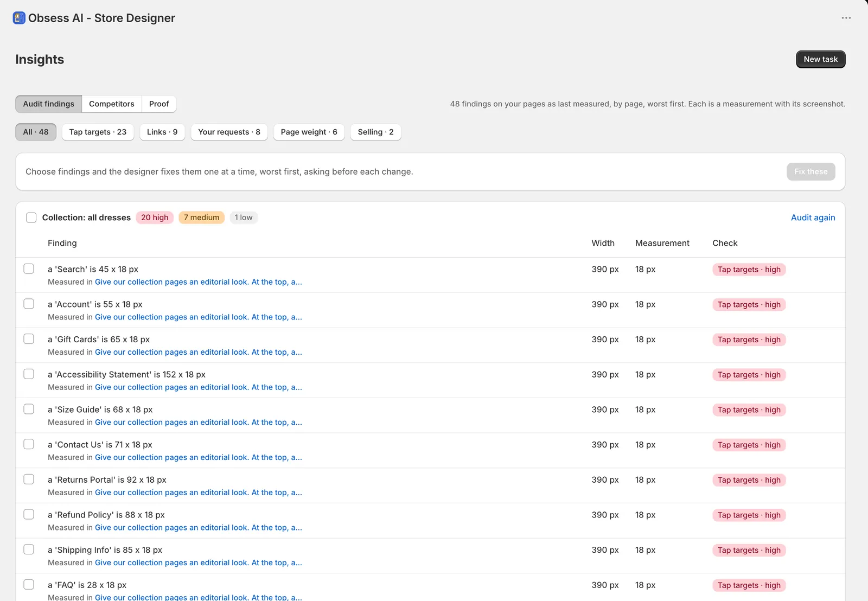Viewport: 868px width, 601px height.
Task: Click the 7 medium badge
Action: point(201,218)
